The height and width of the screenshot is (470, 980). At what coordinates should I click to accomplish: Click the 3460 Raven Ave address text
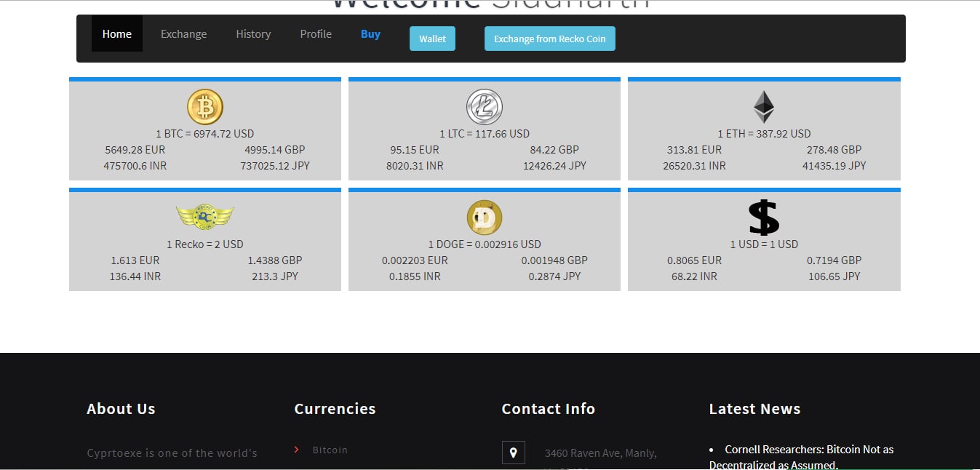601,453
